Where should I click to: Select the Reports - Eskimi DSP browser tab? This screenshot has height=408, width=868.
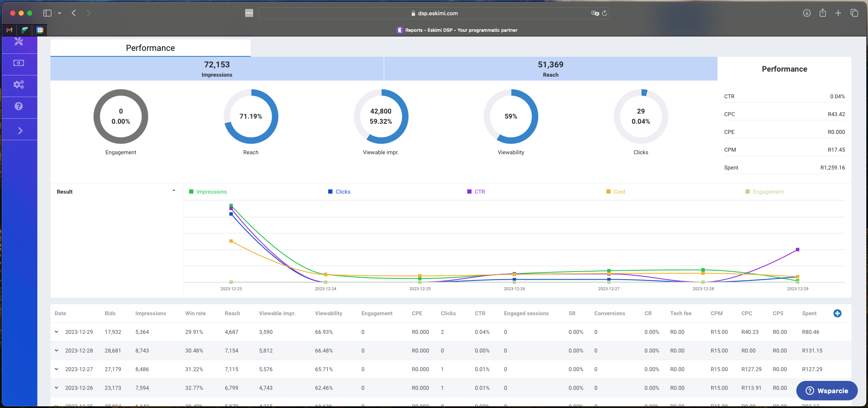click(457, 30)
